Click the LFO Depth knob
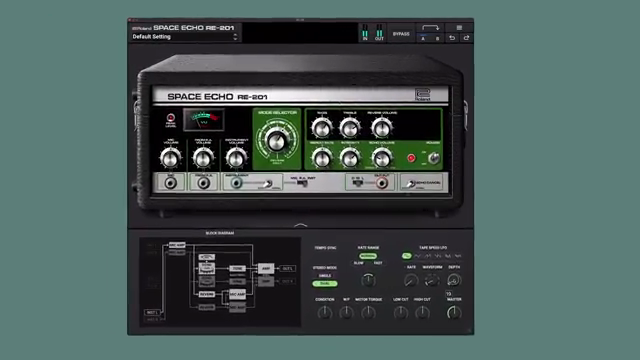The width and height of the screenshot is (640, 360). point(454,280)
